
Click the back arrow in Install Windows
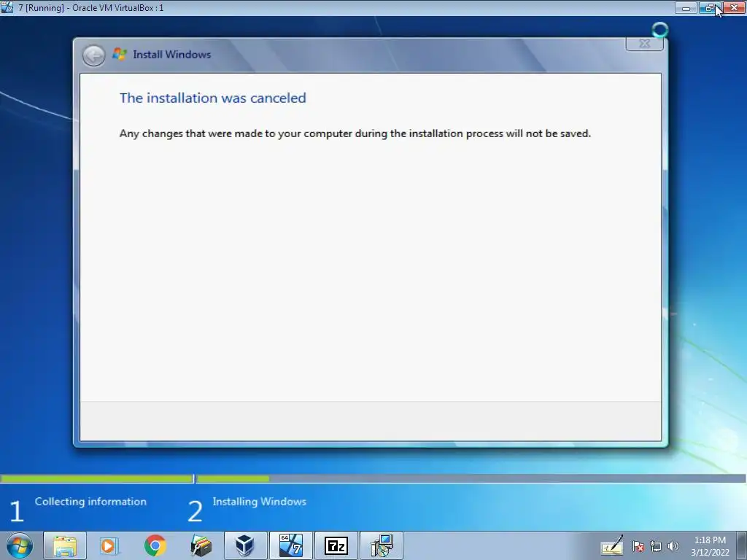coord(94,55)
